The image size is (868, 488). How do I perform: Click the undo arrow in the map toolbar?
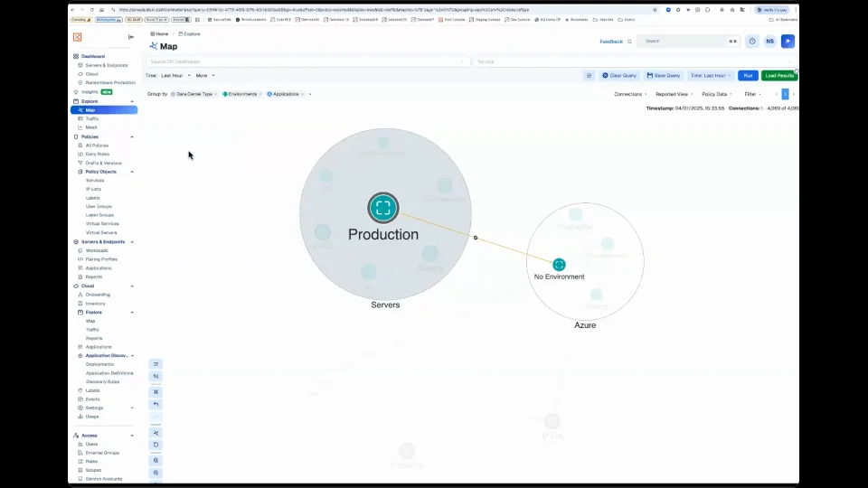pyautogui.click(x=156, y=405)
